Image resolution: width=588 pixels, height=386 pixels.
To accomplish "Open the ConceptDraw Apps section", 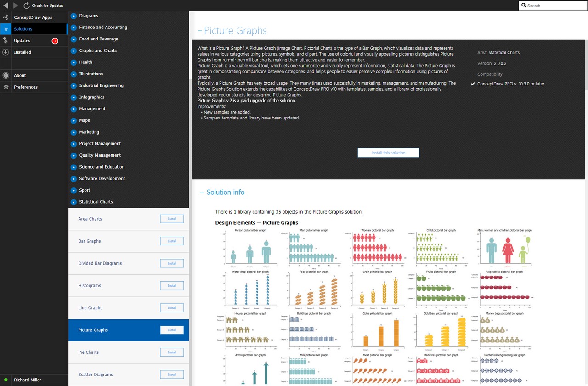I will pos(34,17).
